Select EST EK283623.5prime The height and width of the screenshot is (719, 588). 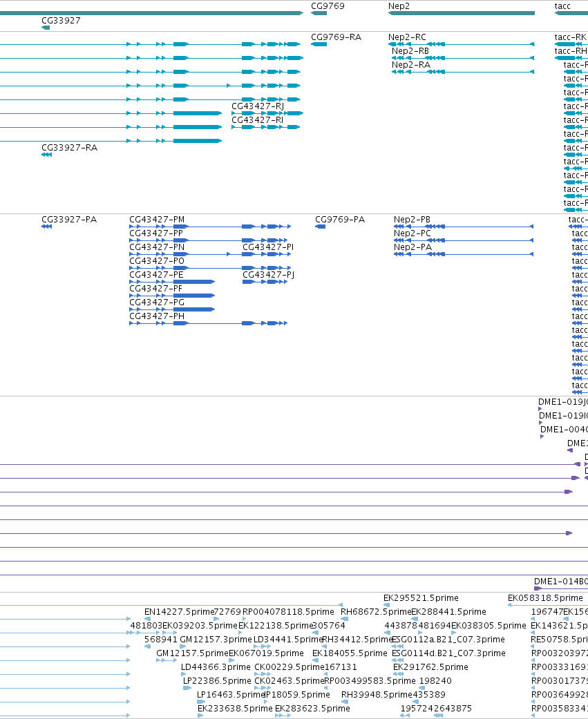tap(312, 708)
